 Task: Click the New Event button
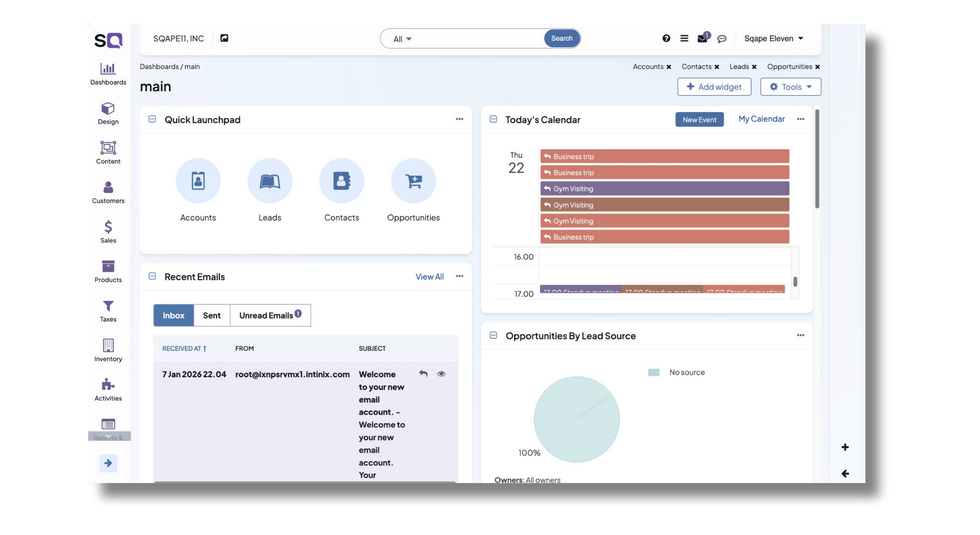click(699, 119)
